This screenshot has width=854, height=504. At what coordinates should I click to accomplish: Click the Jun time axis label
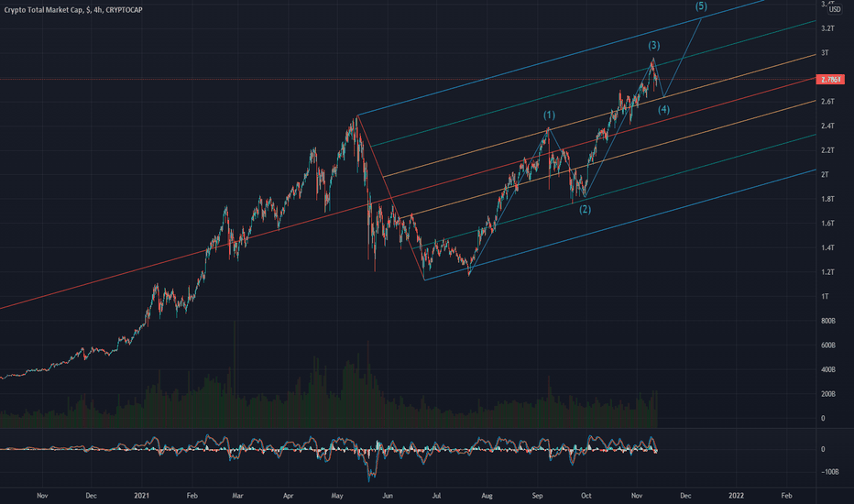click(x=388, y=496)
